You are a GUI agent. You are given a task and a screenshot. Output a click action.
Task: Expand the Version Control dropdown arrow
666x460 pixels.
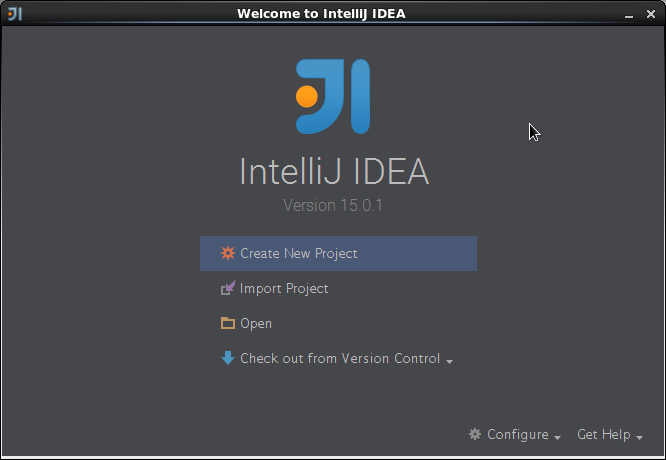[449, 361]
